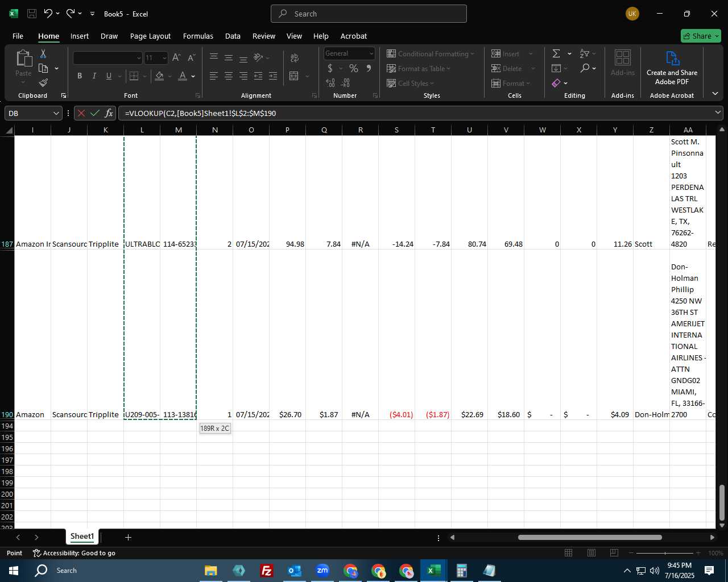The width and height of the screenshot is (728, 582).
Task: Switch to the Formulas tab
Action: (x=198, y=36)
